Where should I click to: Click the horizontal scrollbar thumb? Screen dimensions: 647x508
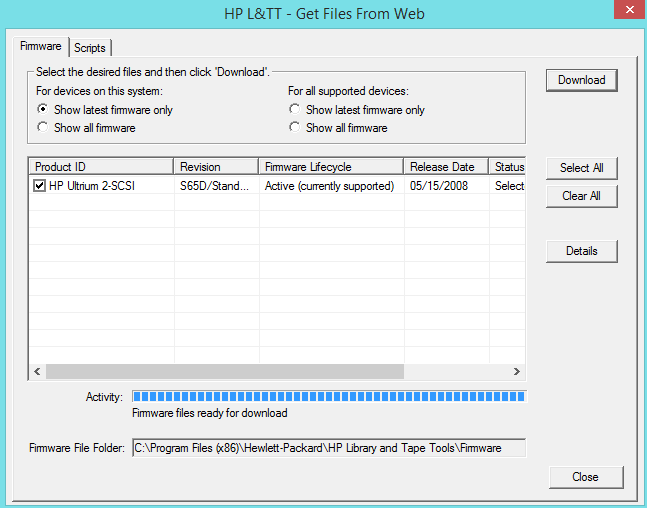pos(225,371)
